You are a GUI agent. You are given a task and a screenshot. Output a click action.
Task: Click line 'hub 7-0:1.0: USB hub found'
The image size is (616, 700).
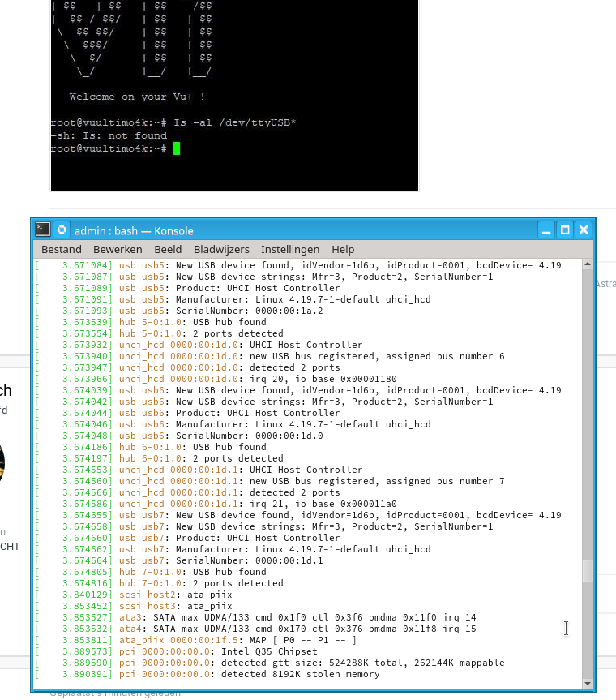[192, 573]
